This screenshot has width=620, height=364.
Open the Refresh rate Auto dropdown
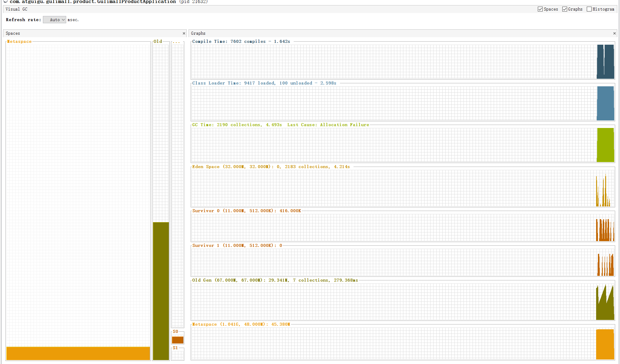(x=55, y=20)
